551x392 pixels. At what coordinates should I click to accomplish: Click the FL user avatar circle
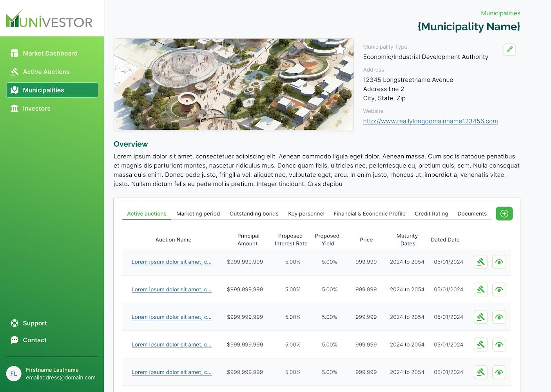click(14, 374)
